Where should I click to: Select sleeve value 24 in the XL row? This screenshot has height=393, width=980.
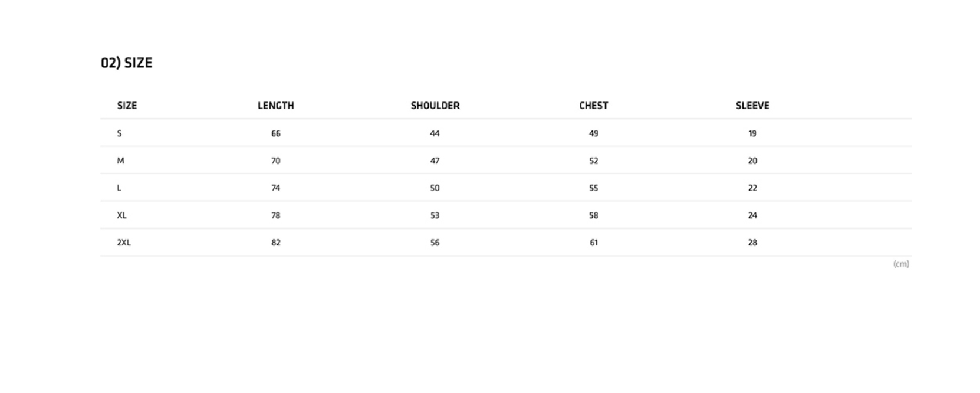point(752,215)
